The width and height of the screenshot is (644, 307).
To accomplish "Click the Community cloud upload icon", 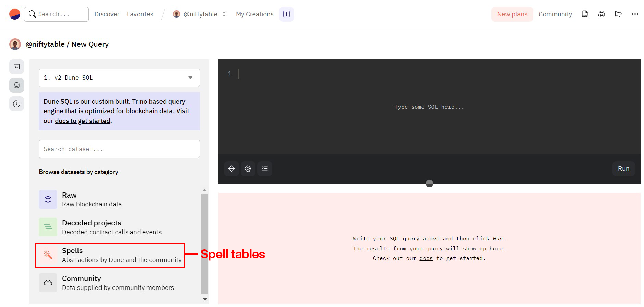I will (x=48, y=283).
